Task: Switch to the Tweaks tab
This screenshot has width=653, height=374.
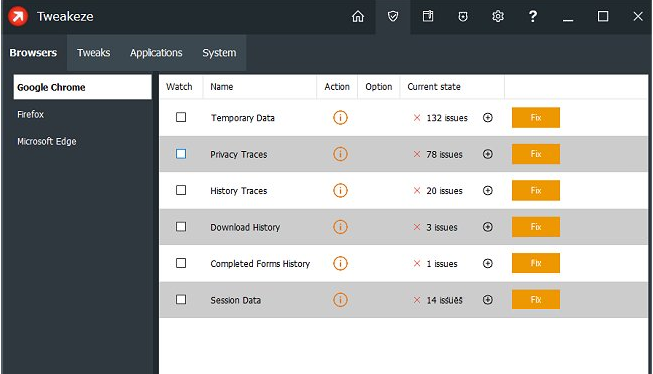Action: 94,53
